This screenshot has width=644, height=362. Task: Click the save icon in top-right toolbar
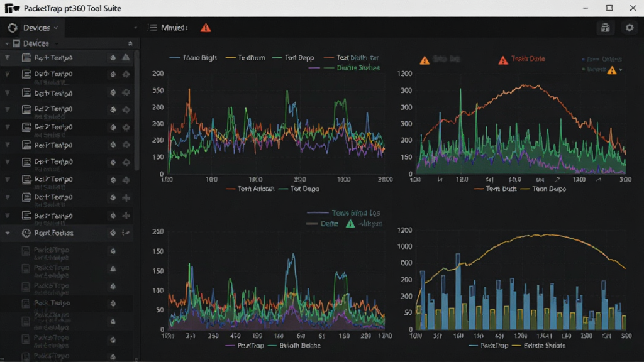pos(606,28)
